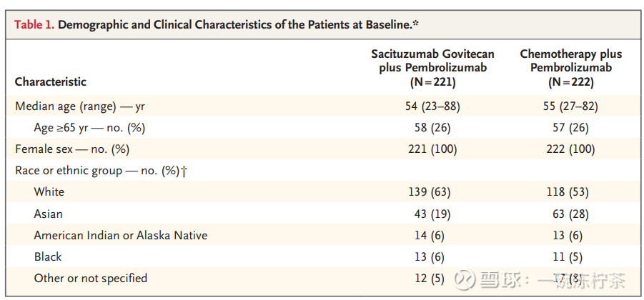Image resolution: width=644 pixels, height=300 pixels.
Task: Click the "Female sex — no. (%)" row label
Action: click(71, 149)
